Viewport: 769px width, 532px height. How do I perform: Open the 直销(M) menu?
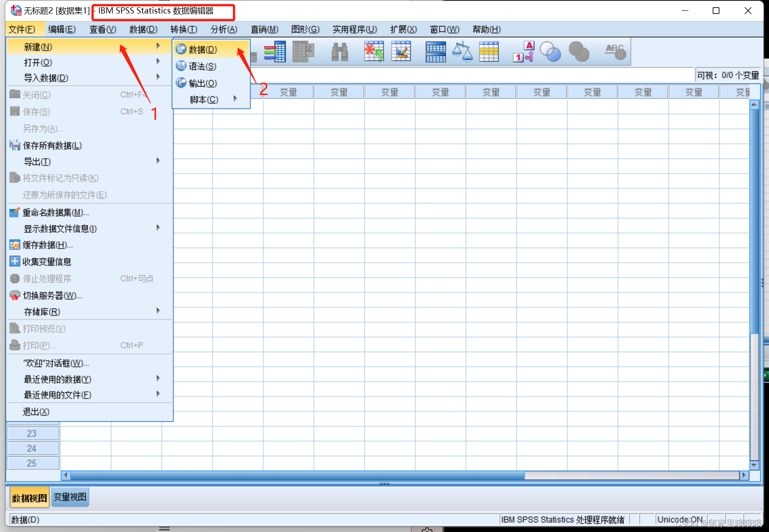pos(264,29)
